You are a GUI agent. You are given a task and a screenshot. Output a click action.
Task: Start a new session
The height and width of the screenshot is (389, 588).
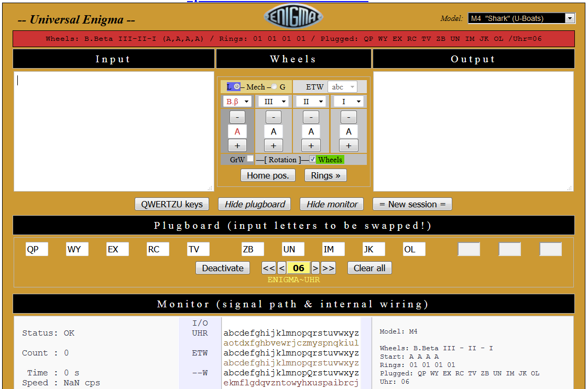click(x=412, y=204)
